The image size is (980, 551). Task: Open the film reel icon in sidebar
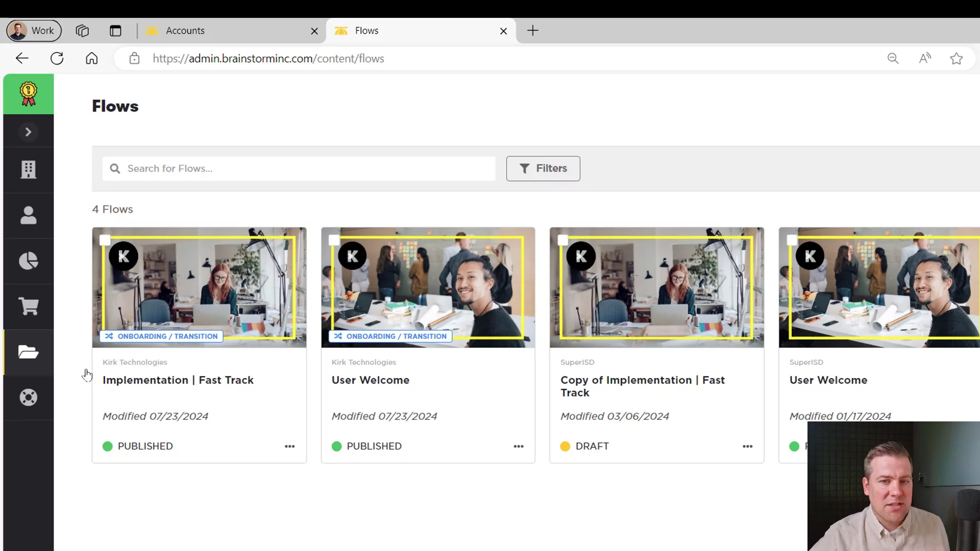click(x=29, y=397)
